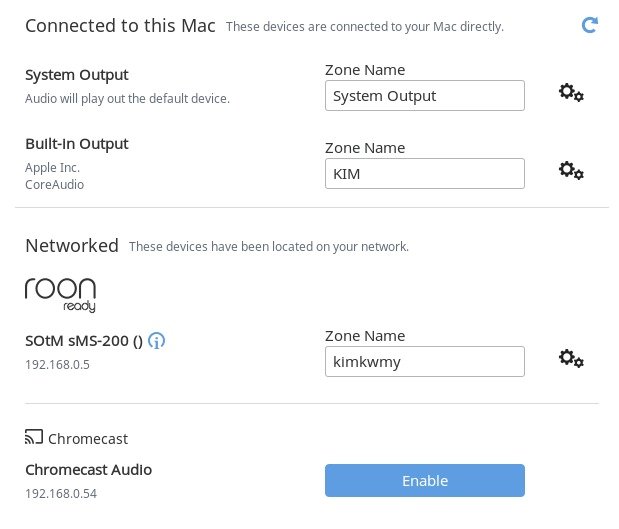Screen dimensions: 619x529
Task: Select the Built-In Output device title
Action: tap(77, 144)
